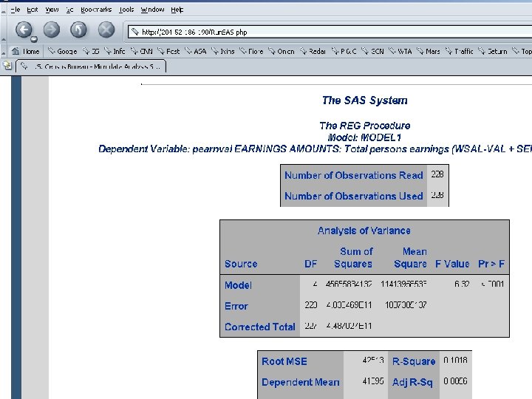Click the 'Dependent Variable: pearnval' heading line
Screen dimensions: 532x399
coord(316,149)
